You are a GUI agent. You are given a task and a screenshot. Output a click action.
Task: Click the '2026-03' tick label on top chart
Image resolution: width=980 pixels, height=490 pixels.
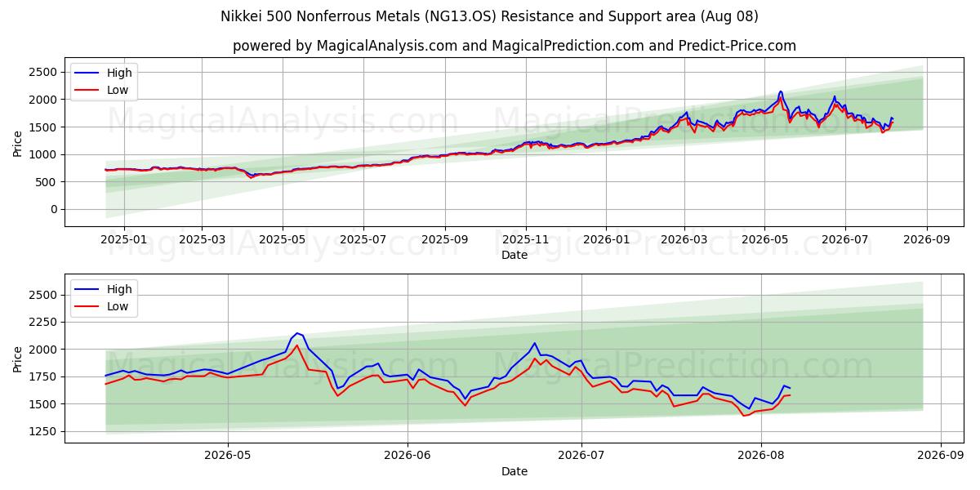tap(684, 240)
